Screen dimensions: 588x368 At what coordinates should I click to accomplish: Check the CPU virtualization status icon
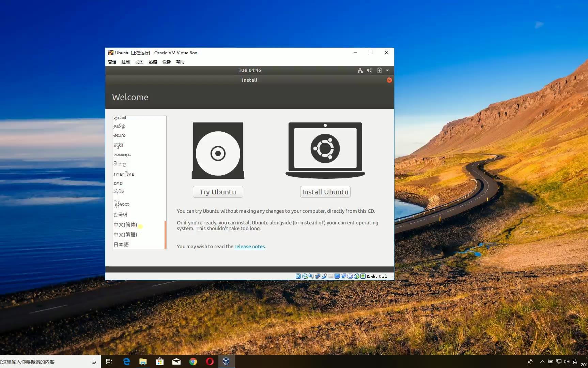[350, 276]
